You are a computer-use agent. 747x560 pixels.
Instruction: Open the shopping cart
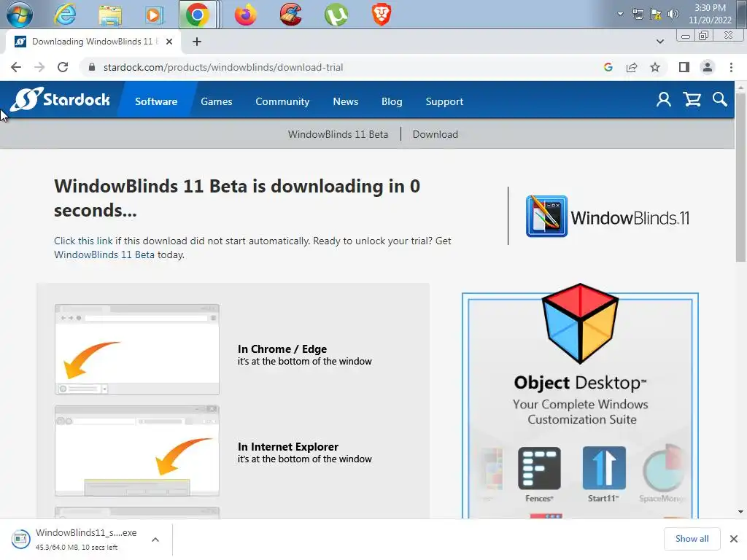tap(692, 99)
